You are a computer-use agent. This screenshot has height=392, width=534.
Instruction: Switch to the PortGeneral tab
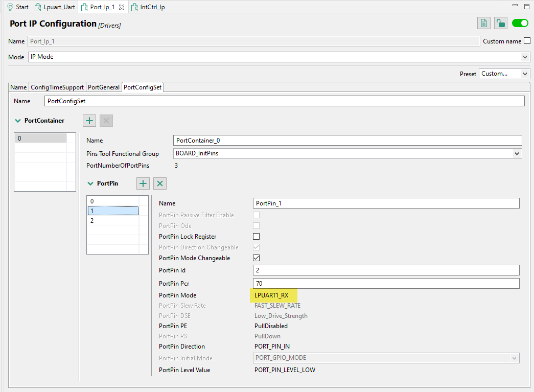coord(104,87)
